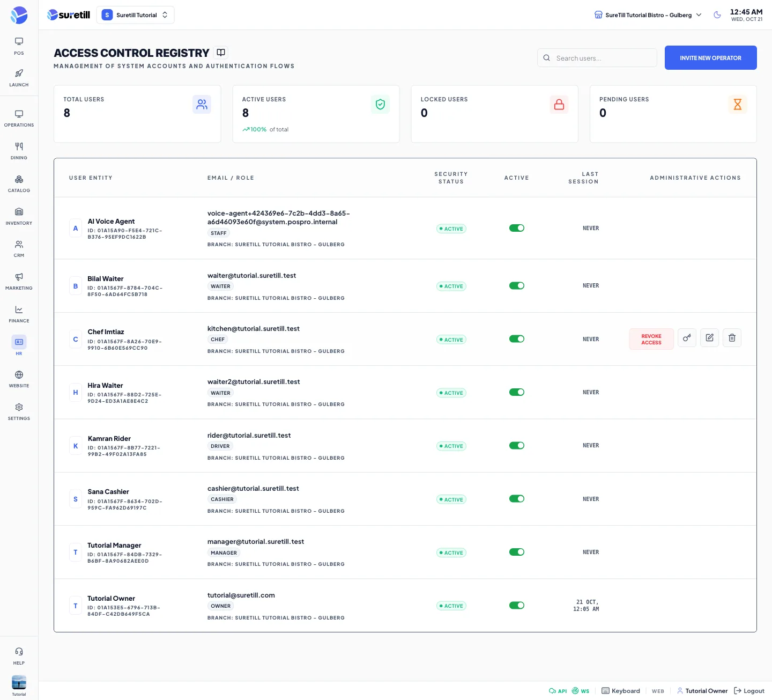Click the API connection status indicator
The height and width of the screenshot is (700, 772).
click(558, 691)
